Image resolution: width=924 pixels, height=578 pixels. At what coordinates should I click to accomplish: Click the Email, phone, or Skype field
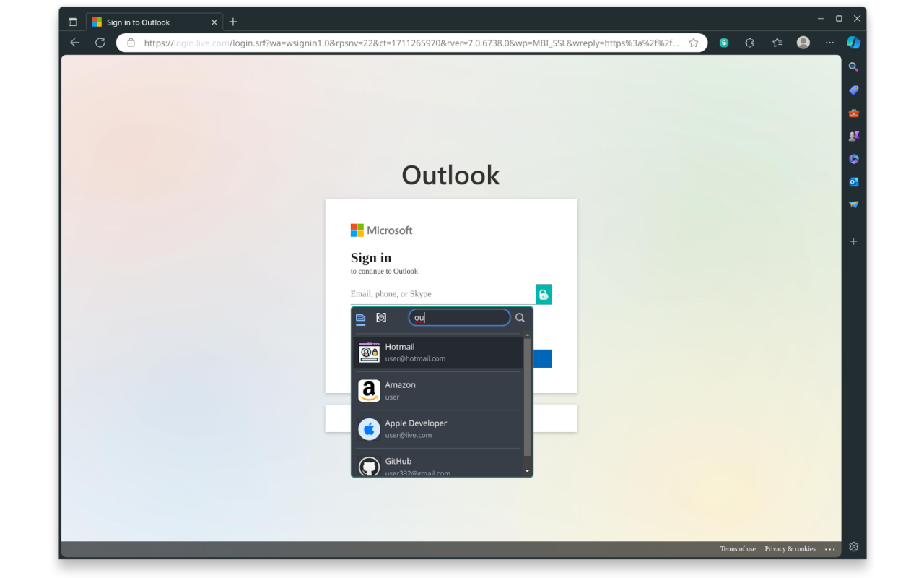[443, 294]
